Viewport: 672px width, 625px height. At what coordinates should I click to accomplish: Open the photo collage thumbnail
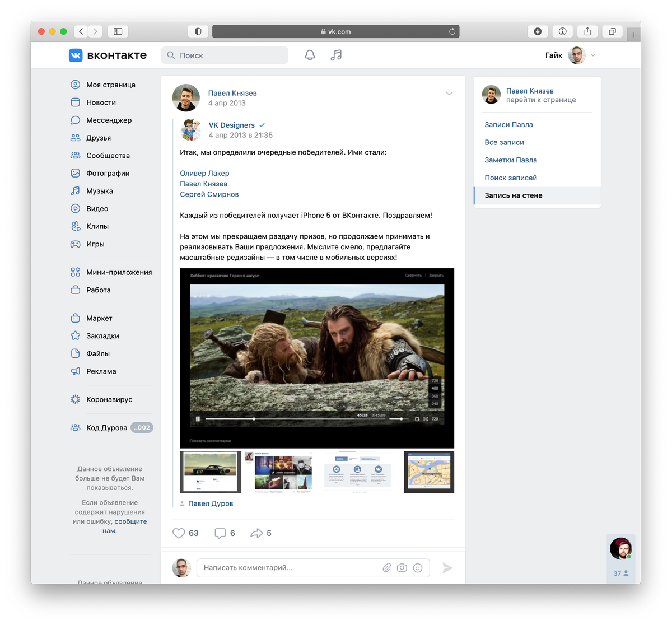pyautogui.click(x=278, y=472)
